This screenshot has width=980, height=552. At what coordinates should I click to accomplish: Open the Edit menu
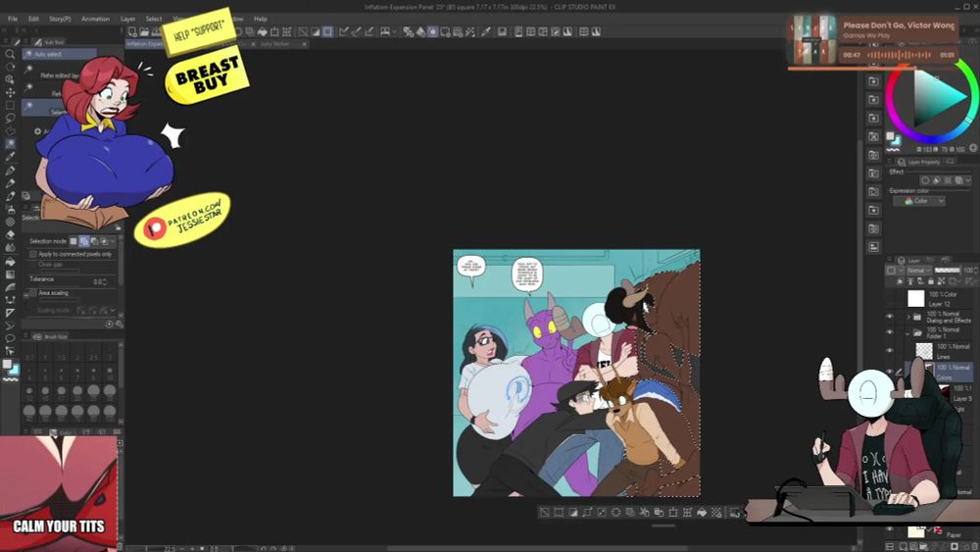(33, 19)
